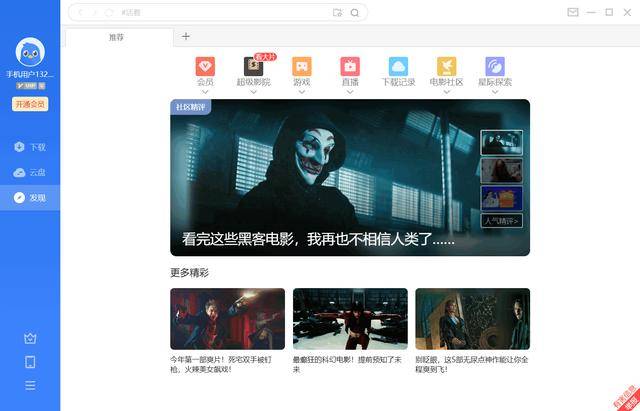This screenshot has height=411, width=640.
Task: Expand chevron below 超级影院
Action: (x=253, y=92)
